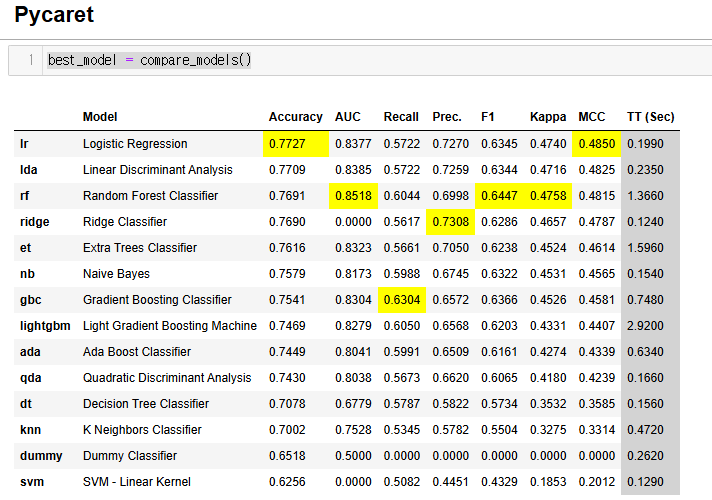This screenshot has width=712, height=500.
Task: Click Logistic Regression training time 0.1990
Action: pyautogui.click(x=645, y=144)
